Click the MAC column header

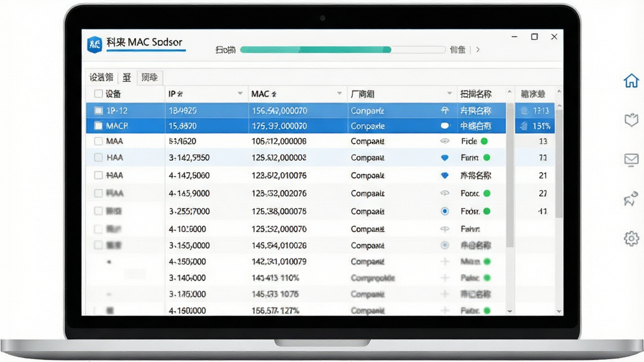[297, 94]
